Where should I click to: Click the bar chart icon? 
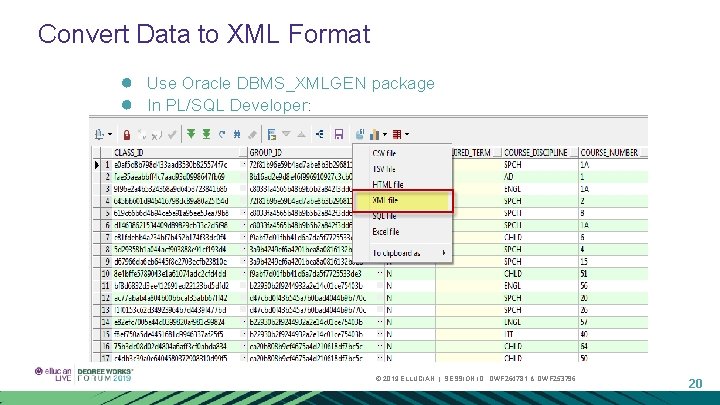click(x=375, y=134)
